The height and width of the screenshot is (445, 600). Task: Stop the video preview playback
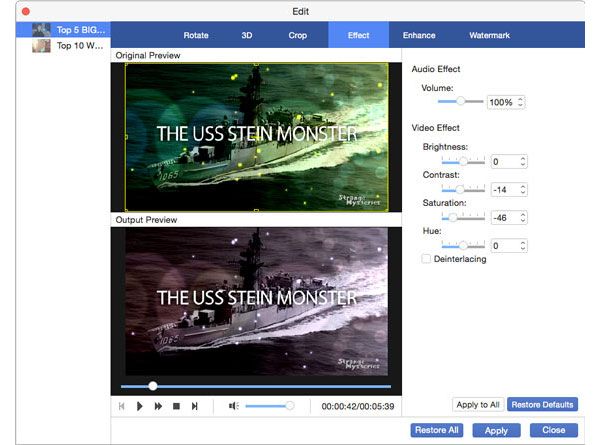point(176,406)
